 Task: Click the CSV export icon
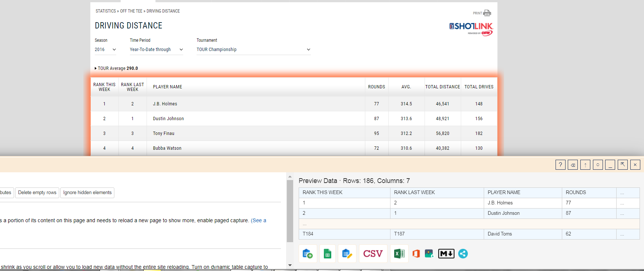pyautogui.click(x=373, y=254)
